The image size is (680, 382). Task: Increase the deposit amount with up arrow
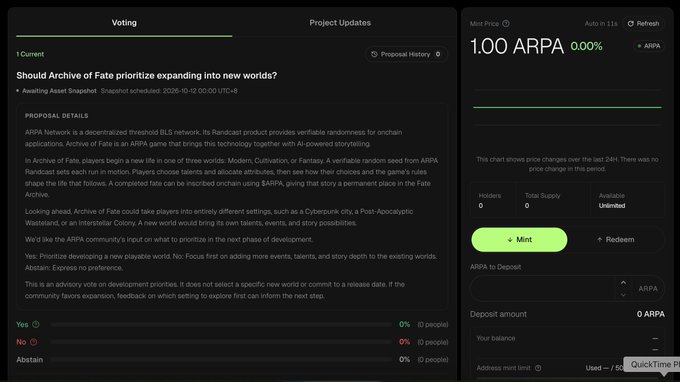(623, 283)
